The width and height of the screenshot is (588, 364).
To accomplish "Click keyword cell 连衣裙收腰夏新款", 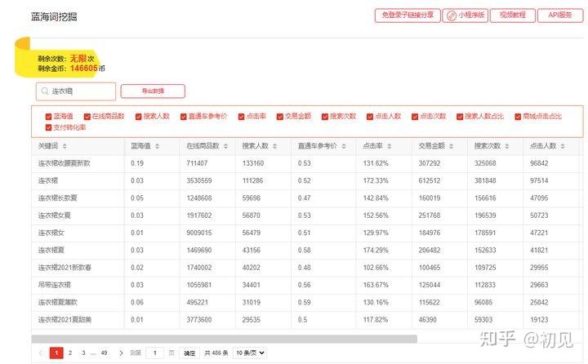I will point(65,163).
